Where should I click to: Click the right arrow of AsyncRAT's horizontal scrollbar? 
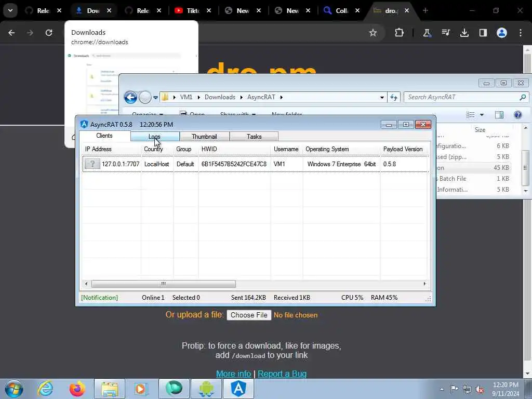(x=425, y=284)
